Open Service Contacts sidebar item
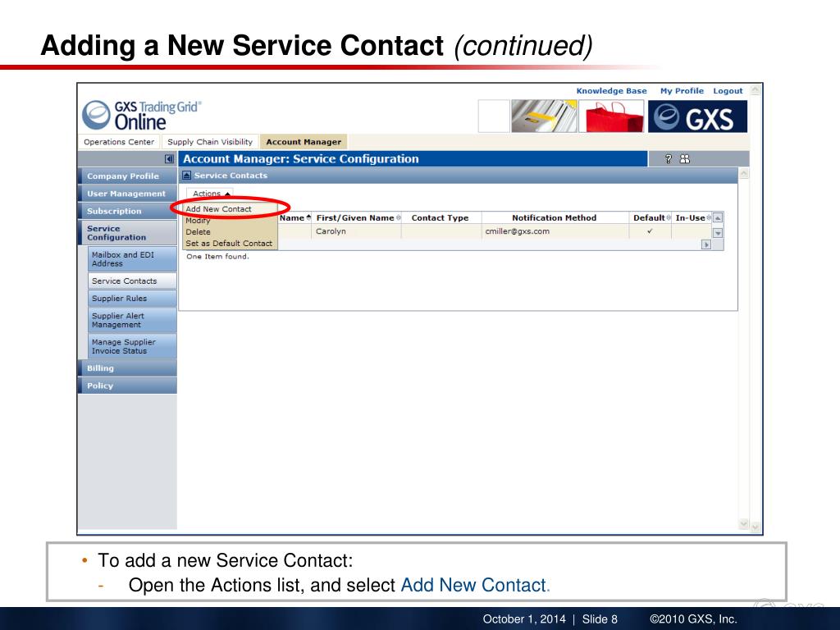The width and height of the screenshot is (840, 630). tap(132, 281)
